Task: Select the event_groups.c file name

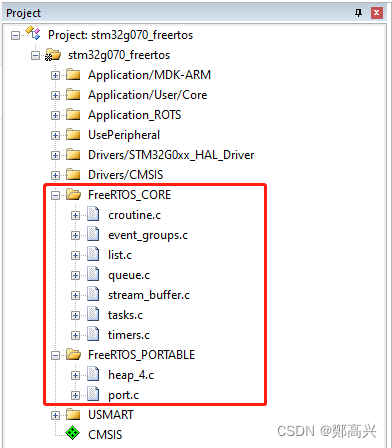Action: tap(148, 235)
